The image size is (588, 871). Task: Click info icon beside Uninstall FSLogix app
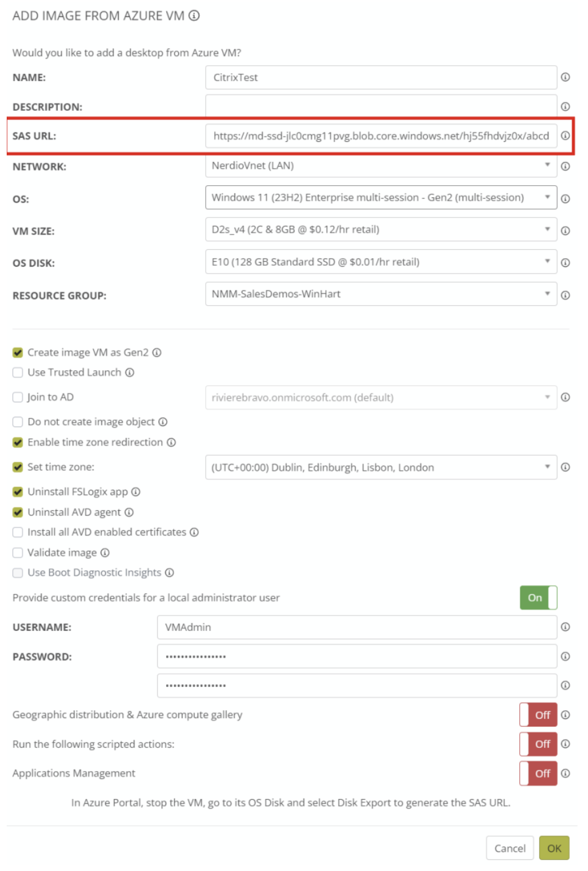point(136,492)
